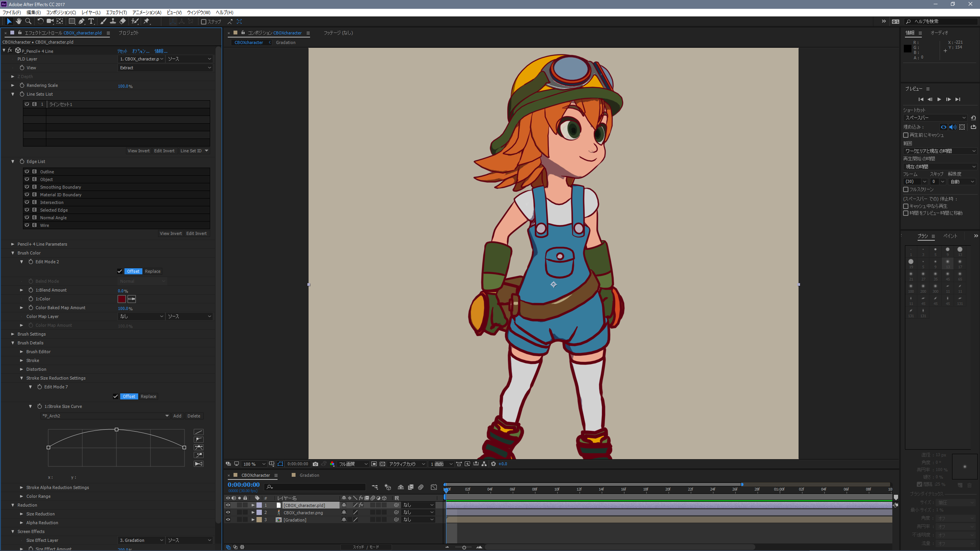980x551 pixels.
Task: Select the Hand tool
Action: click(x=18, y=21)
